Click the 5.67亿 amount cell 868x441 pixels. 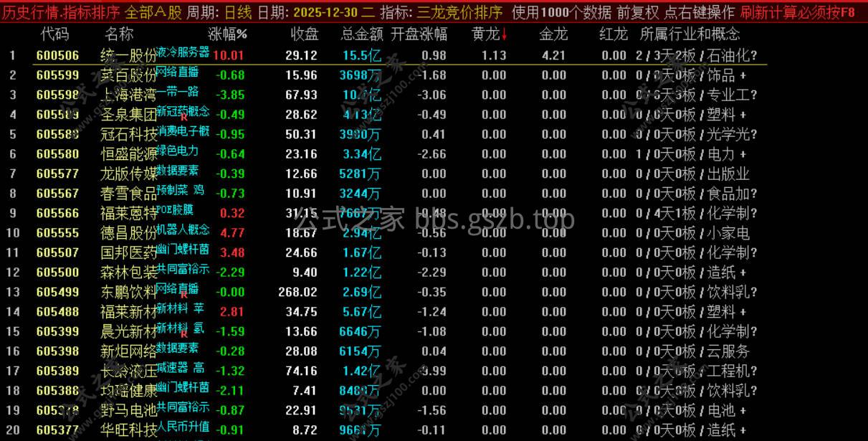tap(362, 312)
